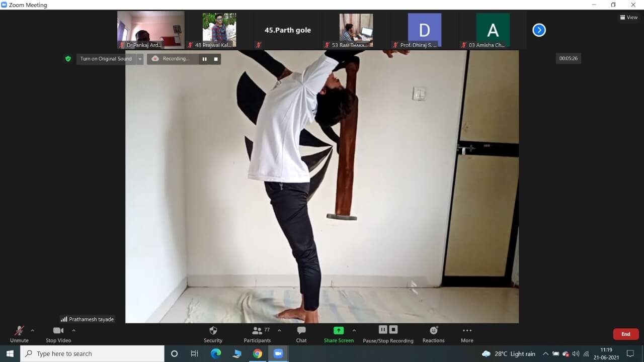Select Prof. Dhiraj participant tile
Viewport: 644px width, 362px height.
click(x=425, y=30)
